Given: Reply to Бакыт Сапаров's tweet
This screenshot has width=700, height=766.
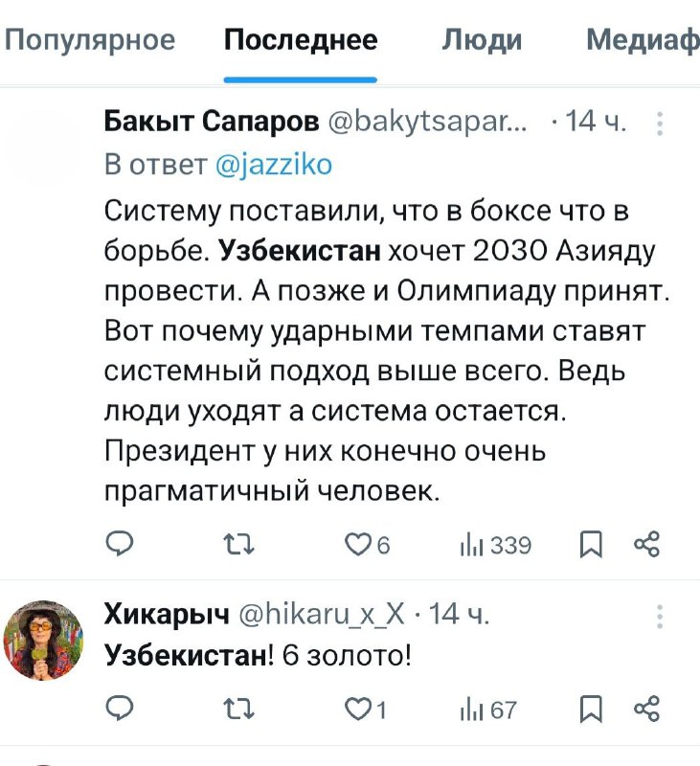Looking at the screenshot, I should [x=120, y=544].
